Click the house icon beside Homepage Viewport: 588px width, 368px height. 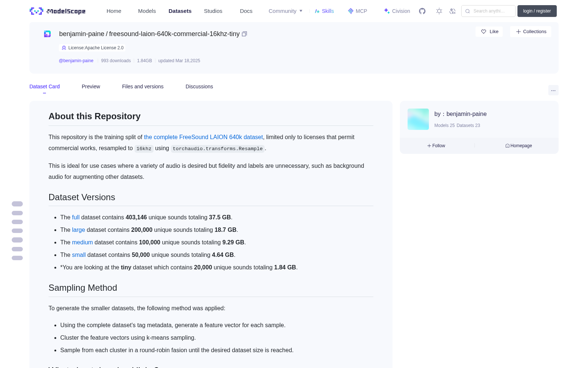pos(508,146)
